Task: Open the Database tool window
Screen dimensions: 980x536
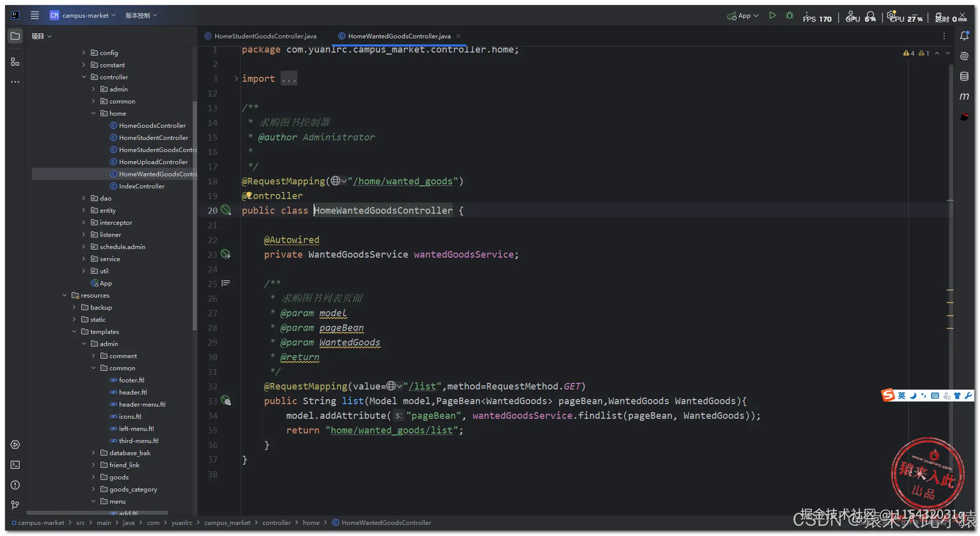Action: [x=964, y=76]
